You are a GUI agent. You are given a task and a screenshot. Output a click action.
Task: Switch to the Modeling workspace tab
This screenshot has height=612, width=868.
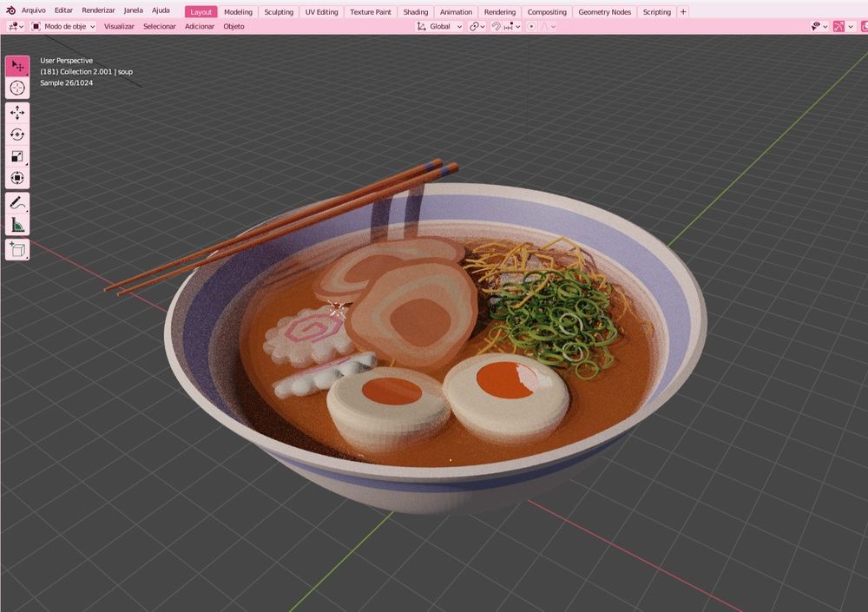coord(238,11)
